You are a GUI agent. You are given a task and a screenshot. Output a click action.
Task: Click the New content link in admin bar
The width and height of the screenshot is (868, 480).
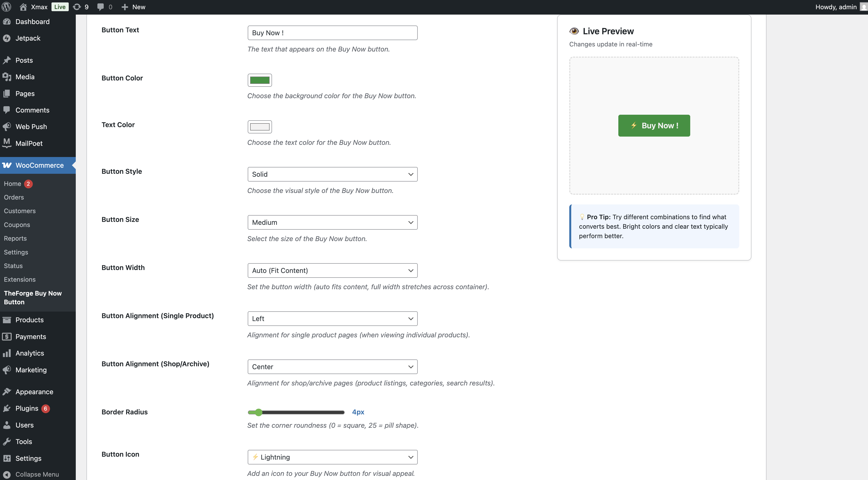[x=134, y=7]
